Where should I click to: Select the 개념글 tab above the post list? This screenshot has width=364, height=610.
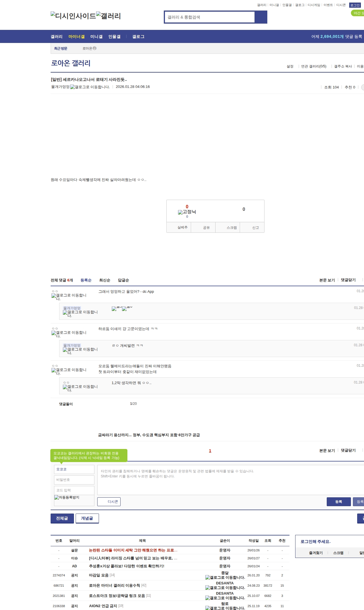[87, 518]
